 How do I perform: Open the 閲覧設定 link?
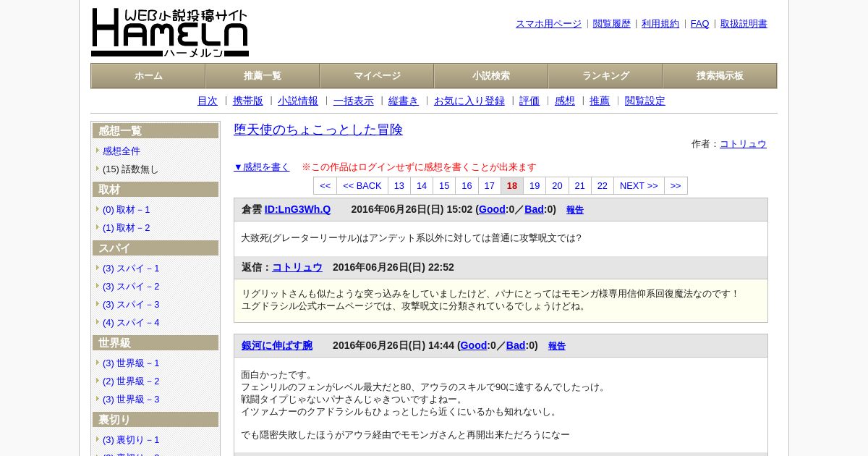point(645,101)
